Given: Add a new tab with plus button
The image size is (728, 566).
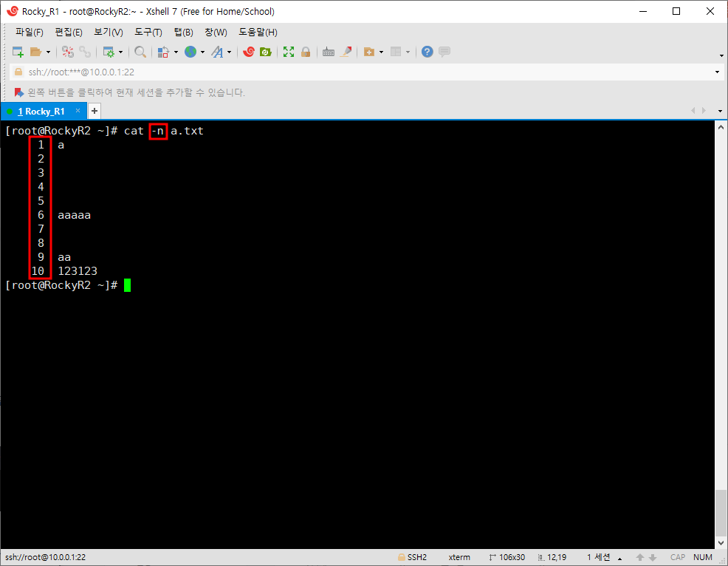Looking at the screenshot, I should coord(95,111).
